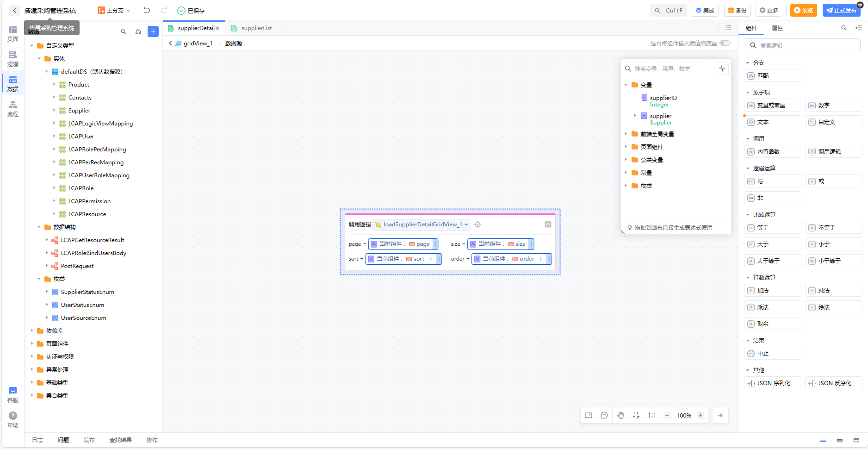Select the LCAPUser entity
This screenshot has width=868, height=449.
pyautogui.click(x=81, y=136)
